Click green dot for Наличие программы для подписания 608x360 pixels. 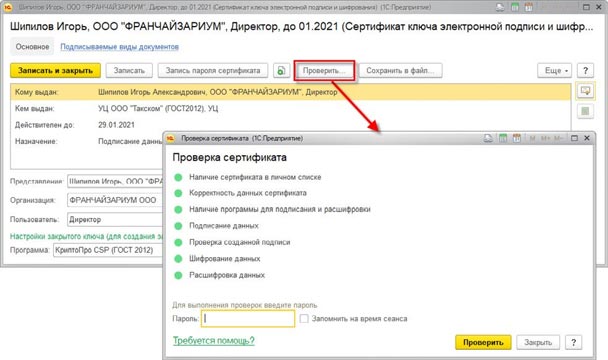point(178,209)
